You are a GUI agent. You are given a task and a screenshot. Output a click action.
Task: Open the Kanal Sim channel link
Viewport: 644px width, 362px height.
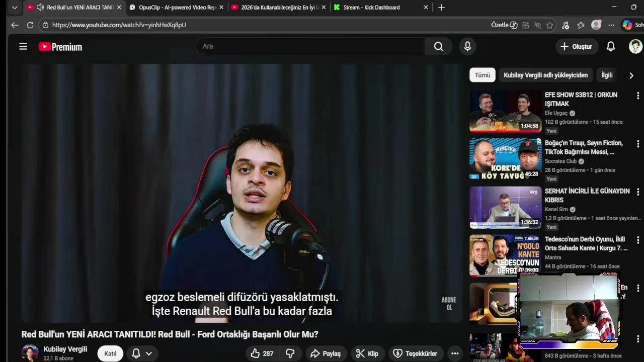coord(556,209)
